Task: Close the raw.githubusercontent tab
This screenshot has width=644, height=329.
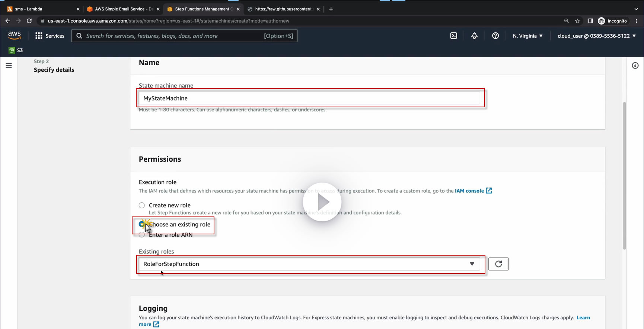Action: pyautogui.click(x=318, y=9)
